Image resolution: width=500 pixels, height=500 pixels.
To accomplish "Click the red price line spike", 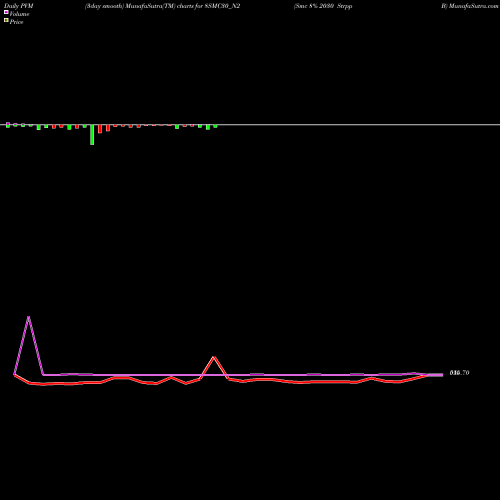I will point(214,357).
